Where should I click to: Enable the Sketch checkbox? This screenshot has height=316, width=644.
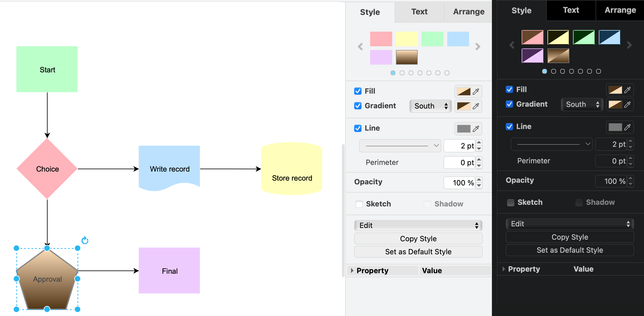[x=359, y=204]
